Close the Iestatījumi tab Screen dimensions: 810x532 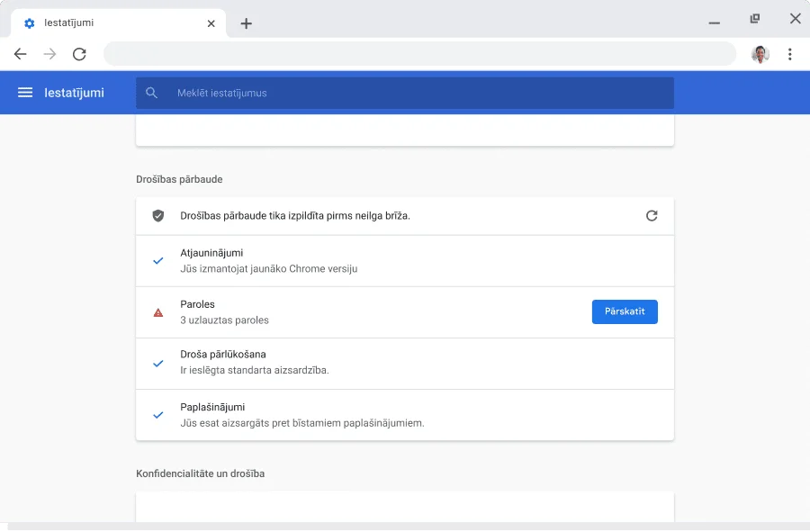coord(211,23)
